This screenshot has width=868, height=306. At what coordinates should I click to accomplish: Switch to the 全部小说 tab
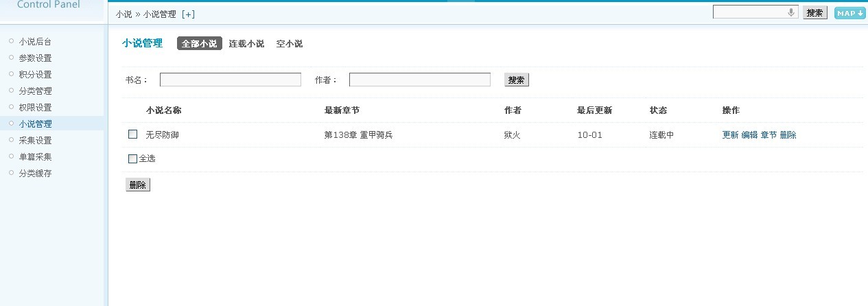point(200,44)
